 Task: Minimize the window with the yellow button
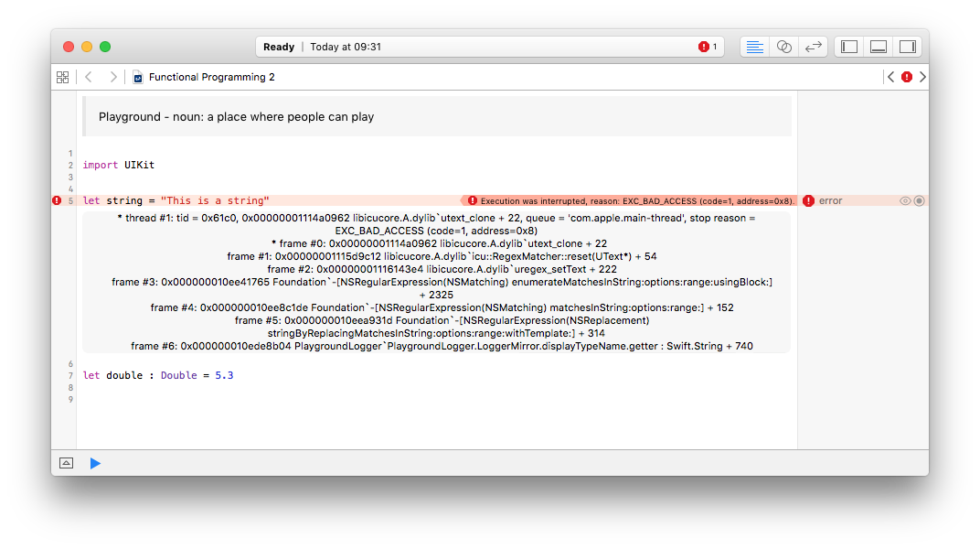87,47
